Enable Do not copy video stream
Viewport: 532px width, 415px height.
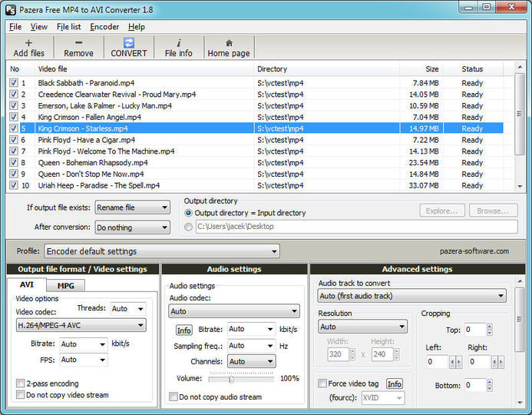[x=21, y=394]
